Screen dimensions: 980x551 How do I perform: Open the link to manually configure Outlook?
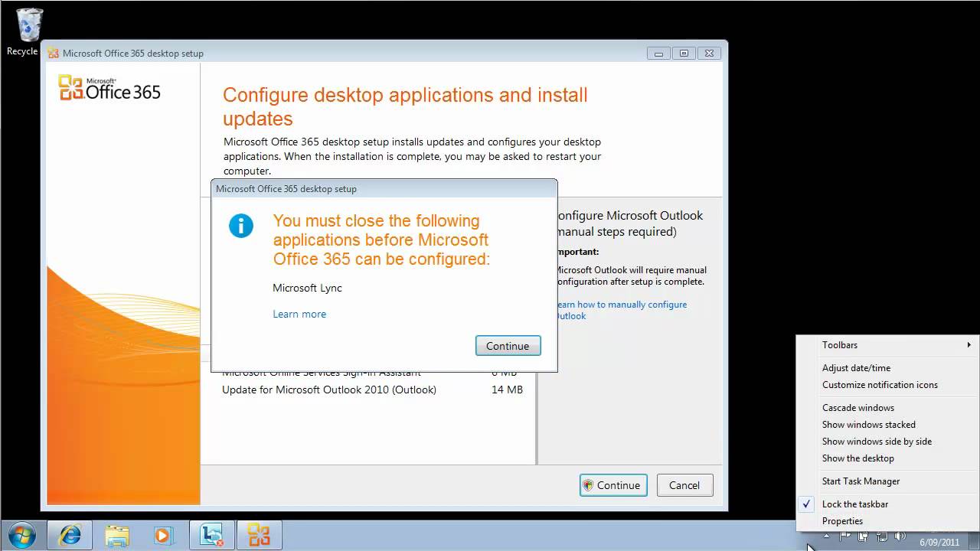tap(621, 310)
